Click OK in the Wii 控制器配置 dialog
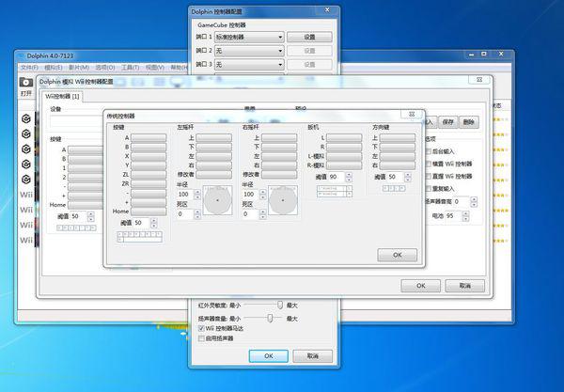 [420, 286]
